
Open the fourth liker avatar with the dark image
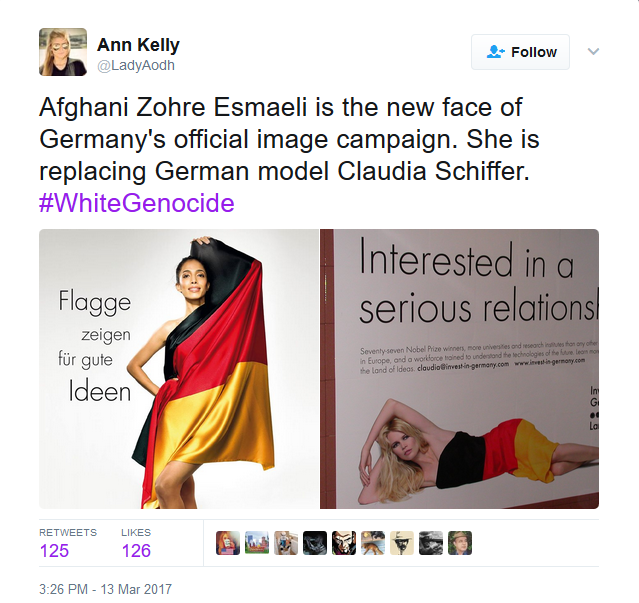point(315,543)
